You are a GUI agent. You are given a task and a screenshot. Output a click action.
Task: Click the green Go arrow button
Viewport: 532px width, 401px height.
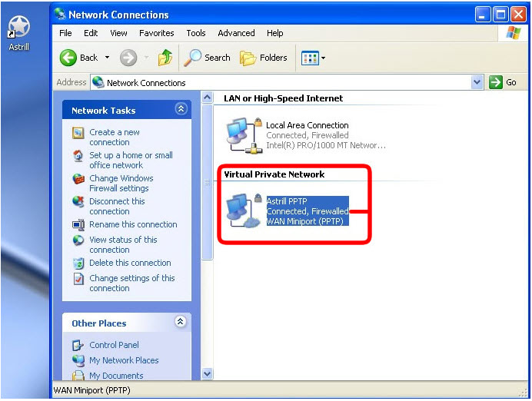tap(495, 82)
